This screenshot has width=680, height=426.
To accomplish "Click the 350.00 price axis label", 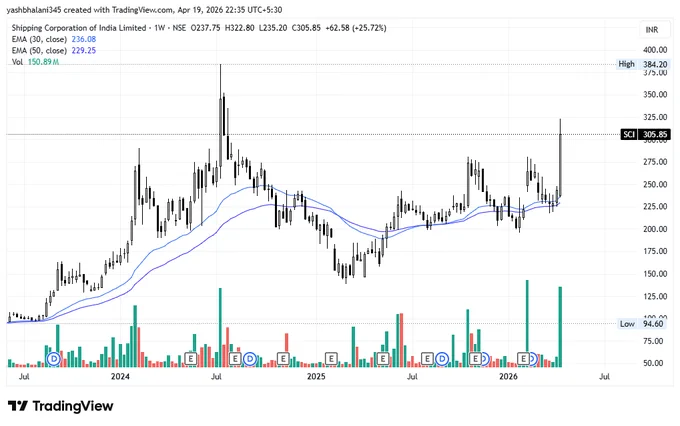I will pos(655,95).
